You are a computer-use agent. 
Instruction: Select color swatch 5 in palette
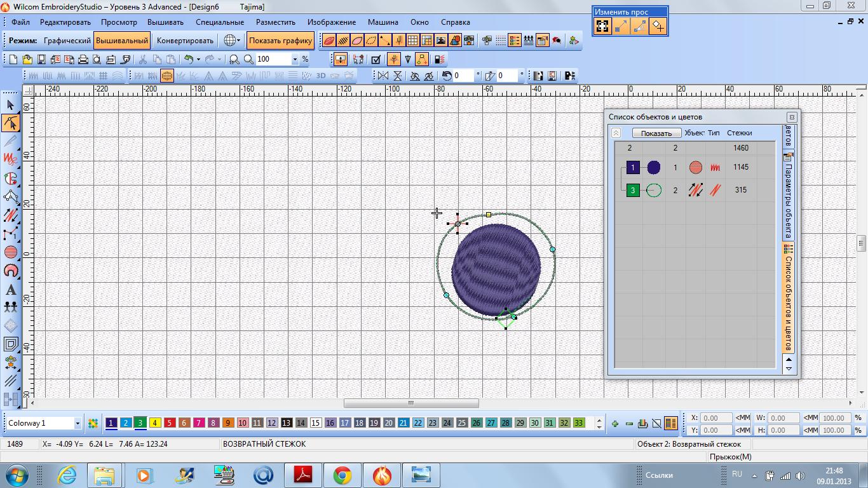coord(170,423)
